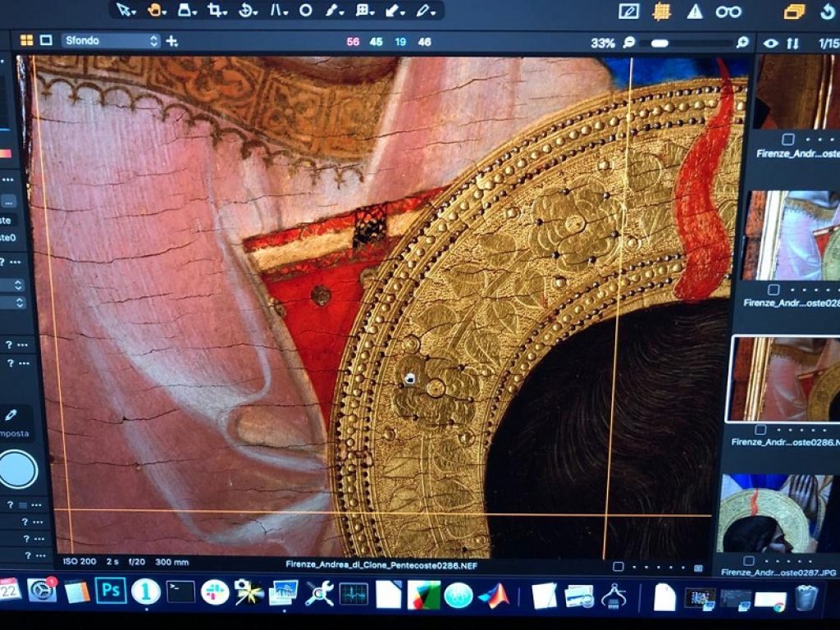Image resolution: width=840 pixels, height=630 pixels.
Task: Toggle the grid overlay icon
Action: [x=661, y=11]
